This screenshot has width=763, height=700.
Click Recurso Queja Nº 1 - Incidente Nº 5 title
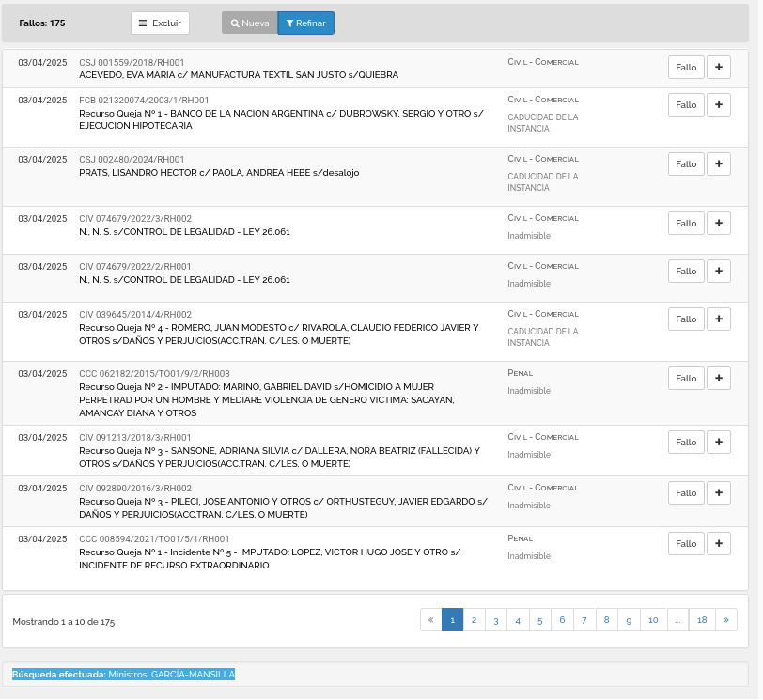(270, 559)
